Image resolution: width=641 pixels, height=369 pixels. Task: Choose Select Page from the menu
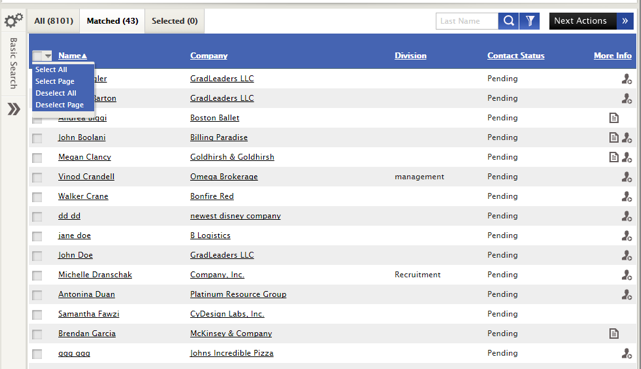[55, 81]
